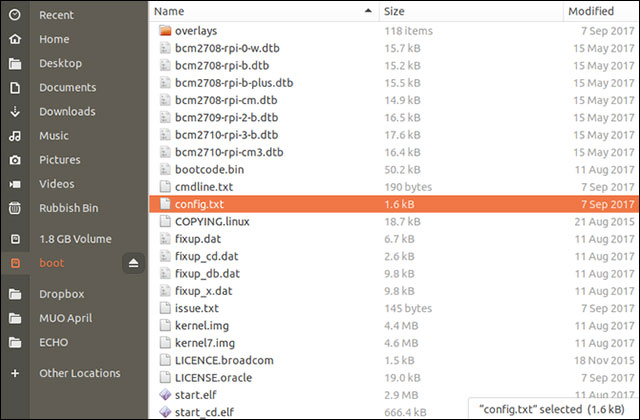Open Rubbish Bin in the sidebar

click(69, 208)
